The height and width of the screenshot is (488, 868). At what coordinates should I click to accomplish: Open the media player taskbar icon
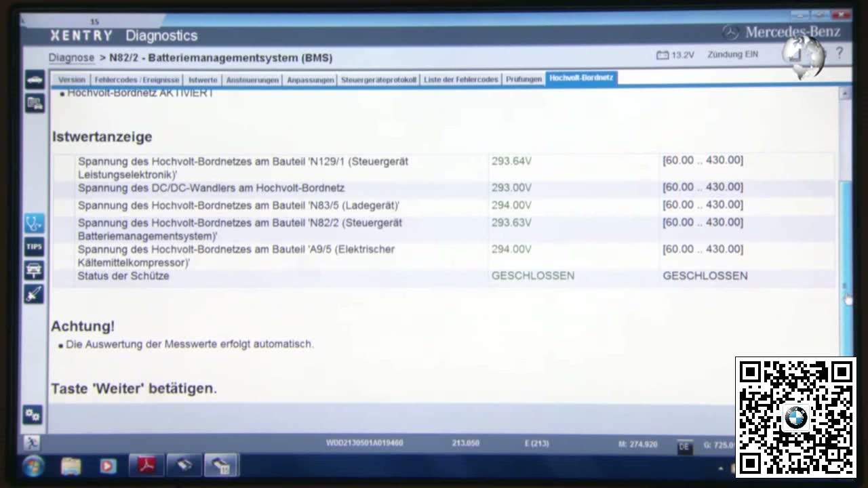[108, 466]
